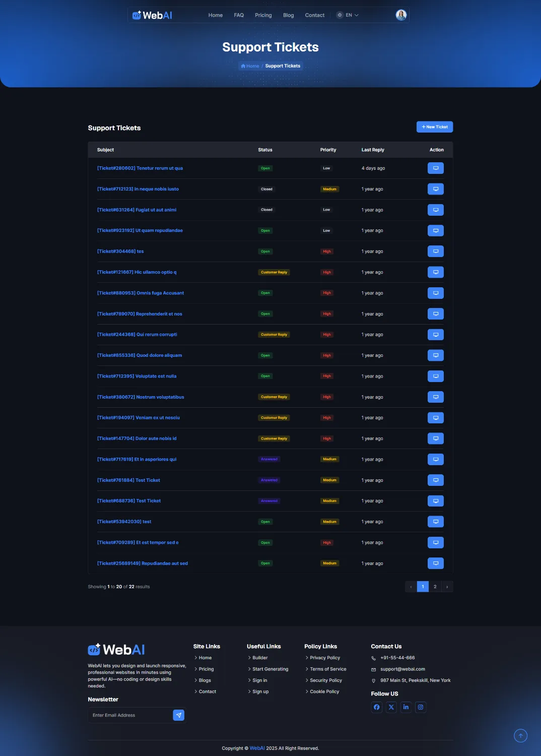
Task: Click the next page arrow
Action: [x=447, y=587]
